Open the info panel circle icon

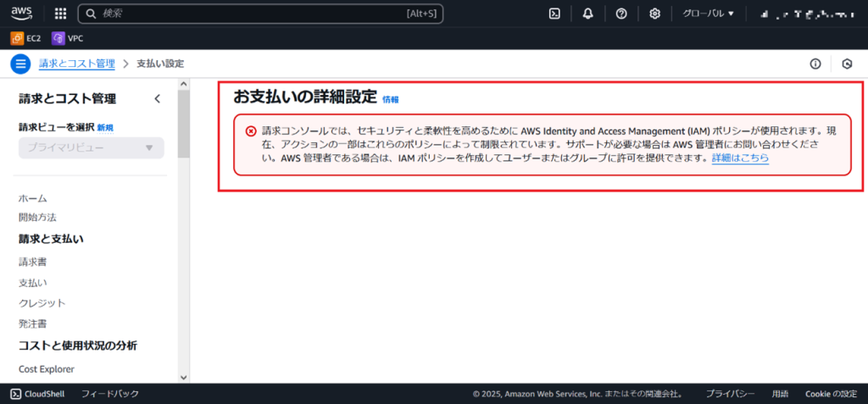[x=815, y=64]
